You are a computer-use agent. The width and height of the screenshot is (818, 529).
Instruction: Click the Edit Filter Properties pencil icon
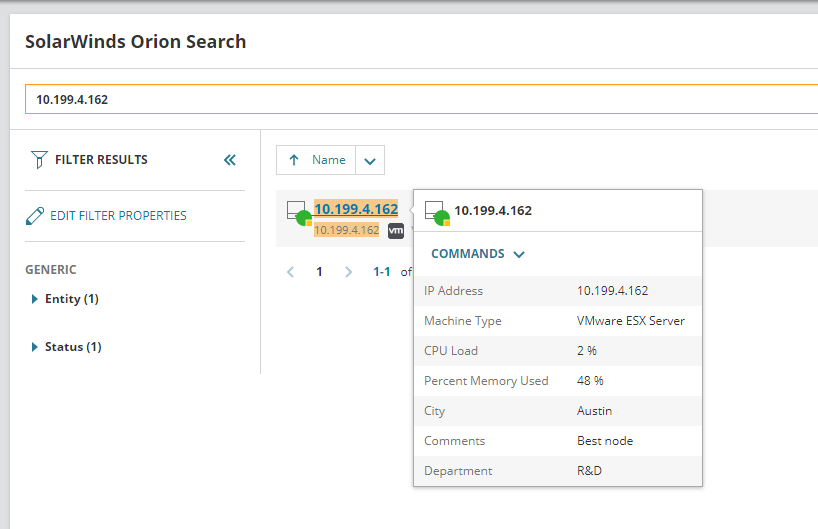pos(35,216)
